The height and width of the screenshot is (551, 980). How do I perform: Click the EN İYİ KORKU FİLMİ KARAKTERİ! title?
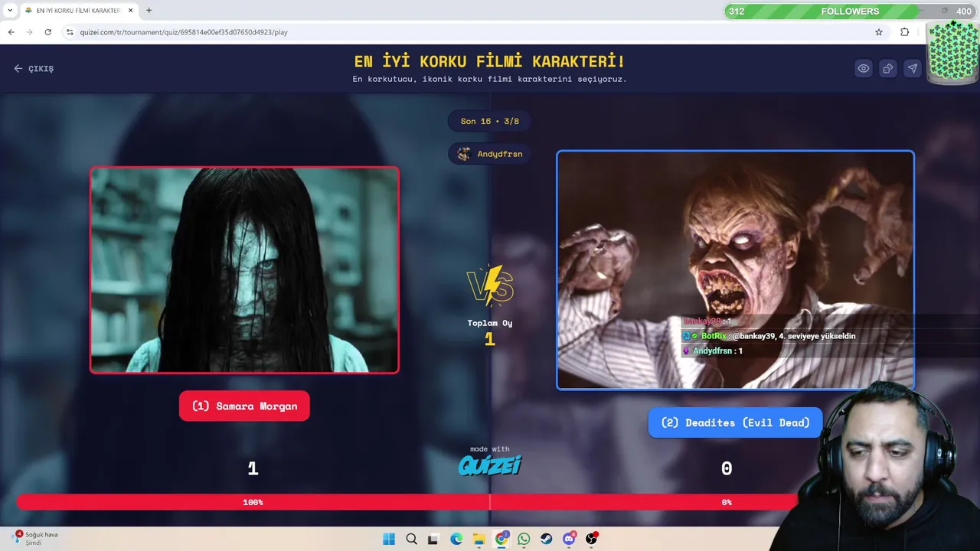pyautogui.click(x=490, y=61)
